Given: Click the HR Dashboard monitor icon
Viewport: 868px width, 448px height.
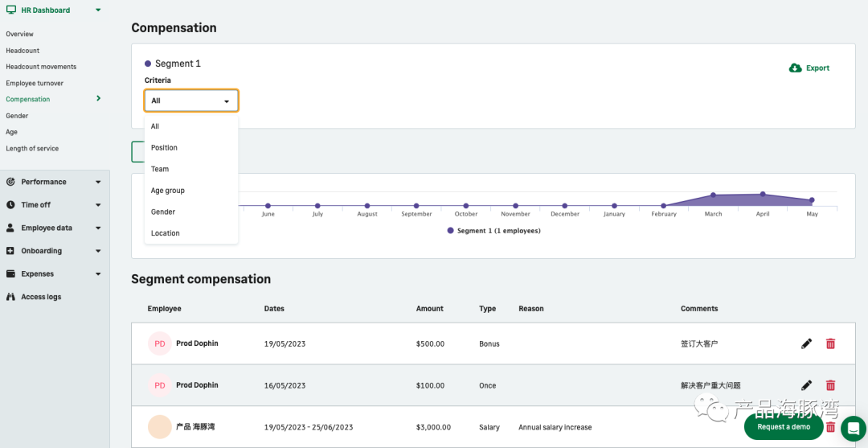Looking at the screenshot, I should [10, 10].
